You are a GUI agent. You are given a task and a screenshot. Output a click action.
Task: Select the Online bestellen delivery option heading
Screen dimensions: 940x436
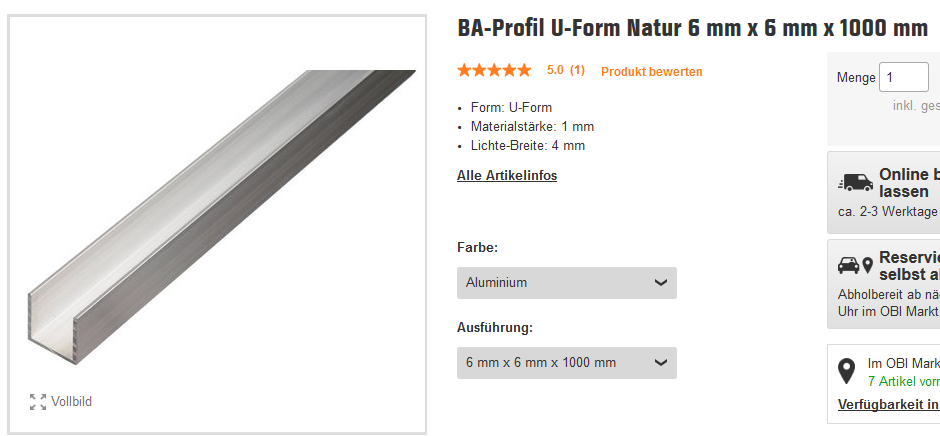[909, 183]
